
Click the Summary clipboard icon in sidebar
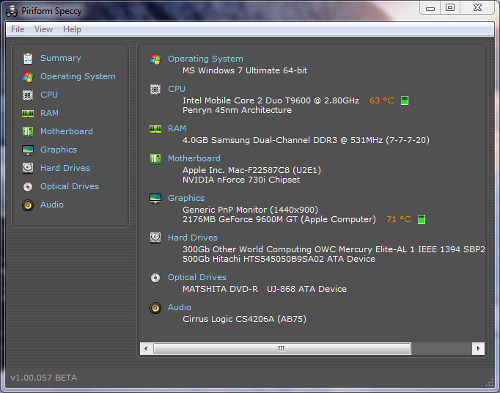(28, 59)
